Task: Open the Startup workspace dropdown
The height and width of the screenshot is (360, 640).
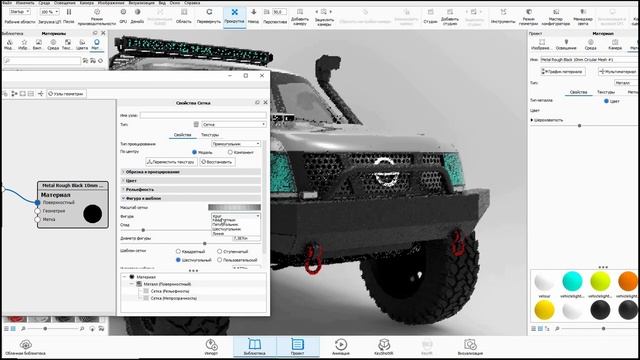Action: pos(19,12)
